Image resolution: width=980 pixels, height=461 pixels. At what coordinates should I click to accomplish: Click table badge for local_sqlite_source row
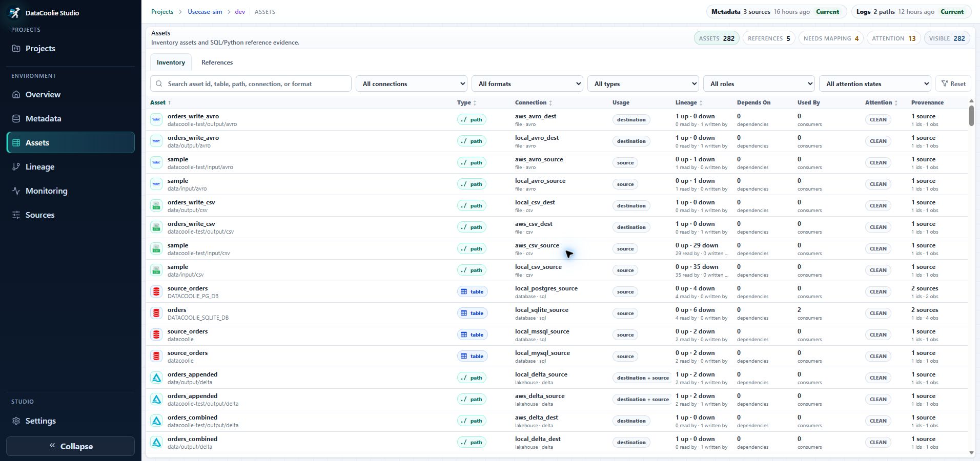(472, 313)
